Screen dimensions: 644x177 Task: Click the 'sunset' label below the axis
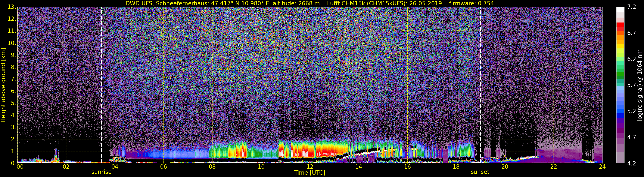[480, 172]
